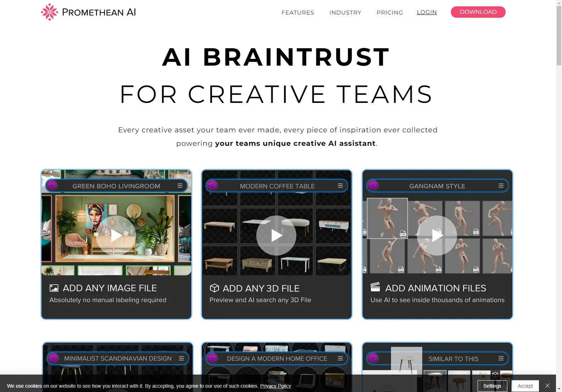The height and width of the screenshot is (392, 562).
Task: Click the scrollbar up arrow
Action: click(559, 3)
